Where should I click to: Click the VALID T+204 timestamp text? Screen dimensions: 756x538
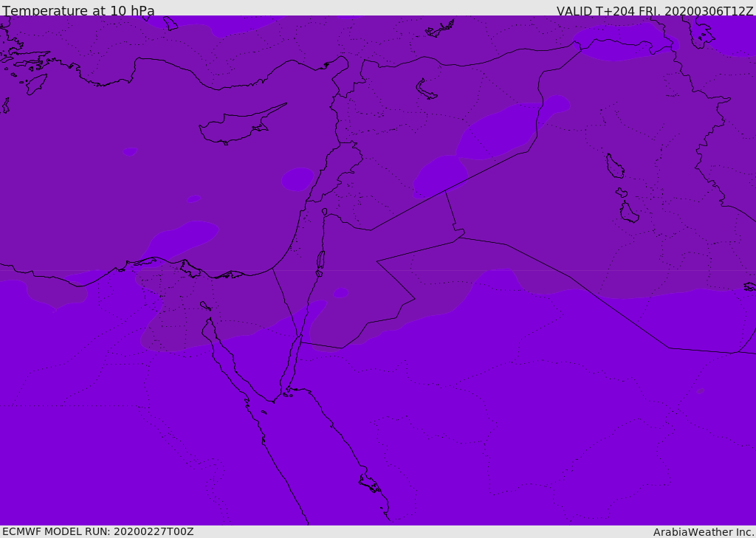pyautogui.click(x=654, y=11)
